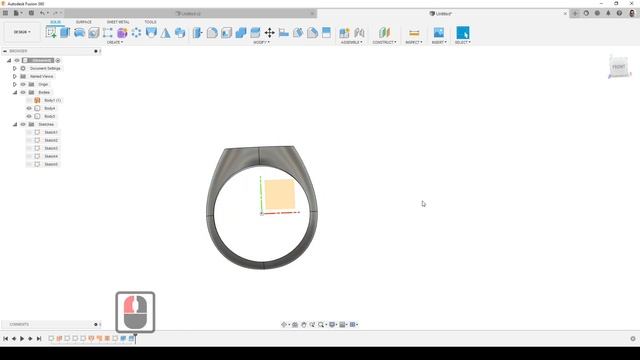Screen dimensions: 640x360
Task: Jump to the timeline beginning
Action: pos(6,338)
